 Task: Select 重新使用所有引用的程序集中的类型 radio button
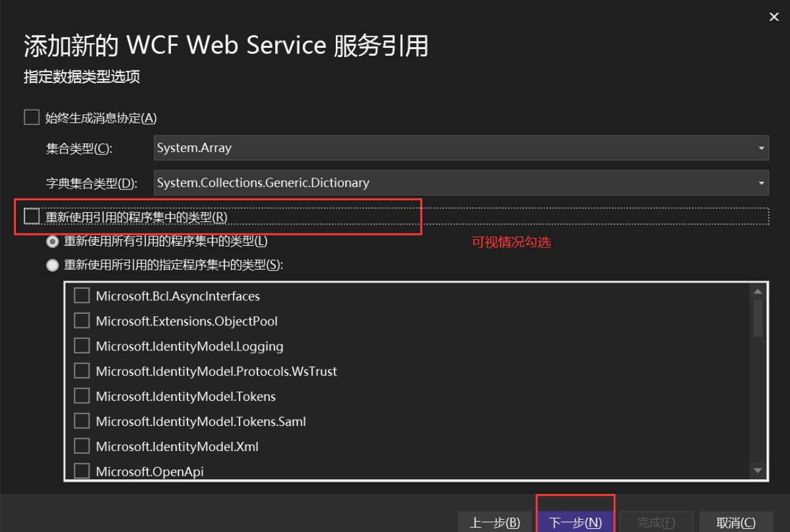[x=52, y=241]
